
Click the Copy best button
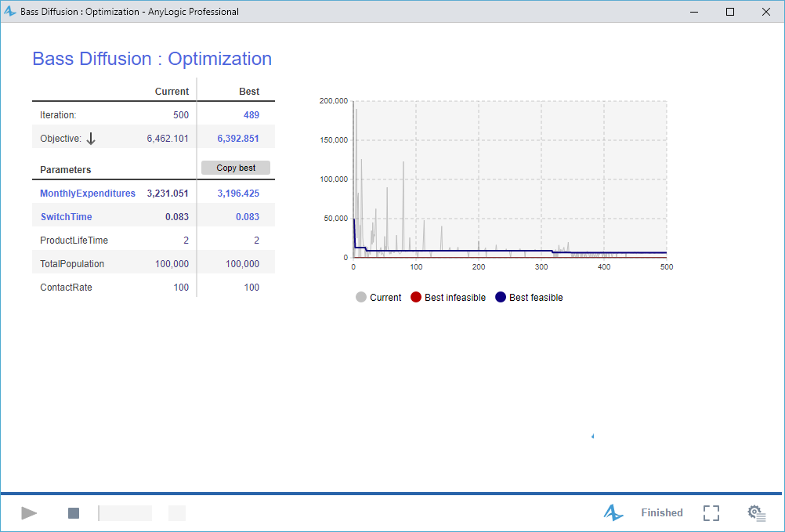coord(236,168)
